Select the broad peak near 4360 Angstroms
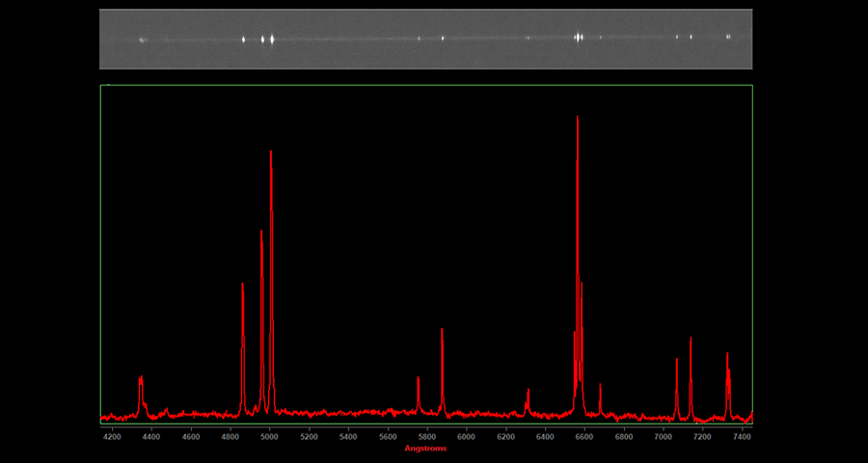This screenshot has height=463, width=868. click(141, 379)
